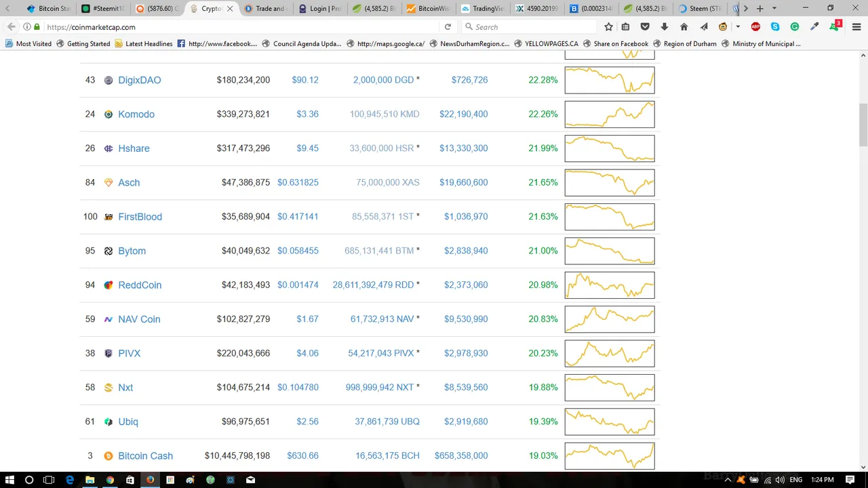Open the YELLOWPAGES.CA bookmark

pyautogui.click(x=546, y=43)
